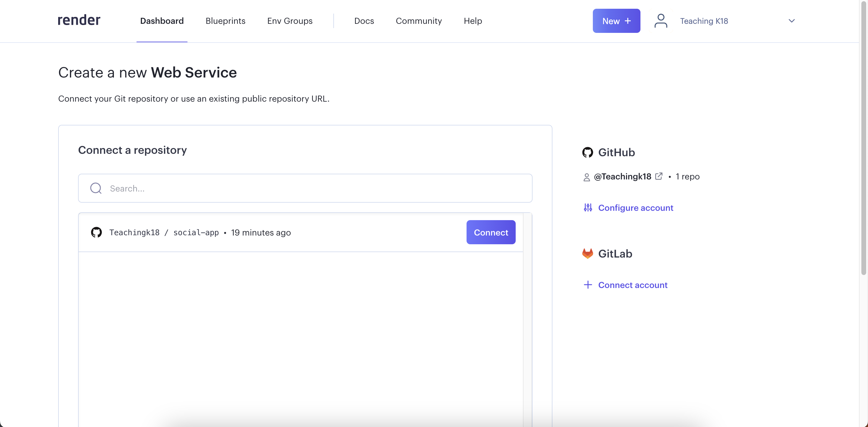Screen dimensions: 868x427
Task: Open the Docs link
Action: (364, 21)
